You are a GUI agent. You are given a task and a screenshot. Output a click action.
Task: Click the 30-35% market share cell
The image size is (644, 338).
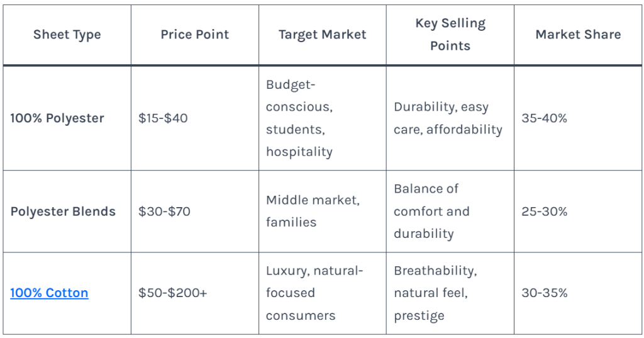tap(544, 293)
